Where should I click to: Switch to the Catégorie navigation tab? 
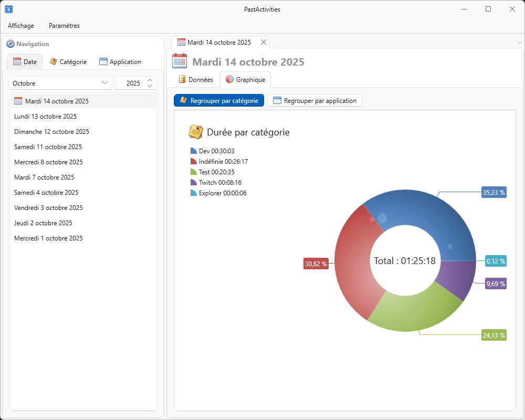pyautogui.click(x=68, y=62)
